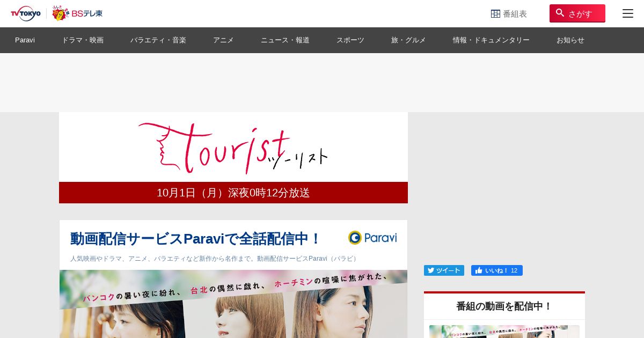
Task: Open the 番組表 program guide
Action: pyautogui.click(x=509, y=13)
